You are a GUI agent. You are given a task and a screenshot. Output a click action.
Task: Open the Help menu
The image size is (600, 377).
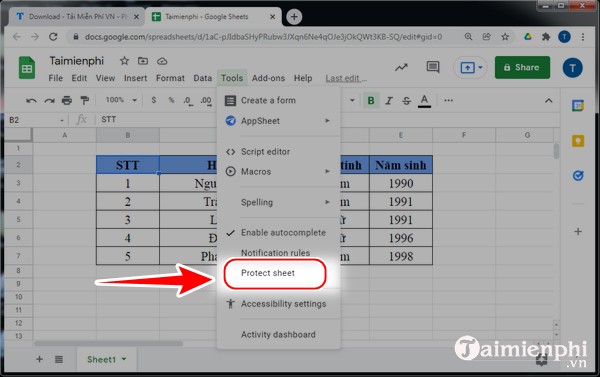click(x=303, y=78)
